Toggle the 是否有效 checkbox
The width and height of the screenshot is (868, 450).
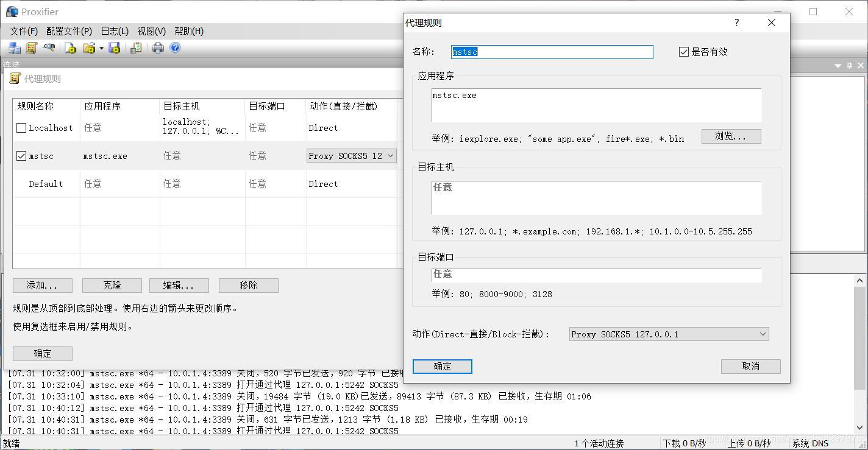click(x=684, y=52)
